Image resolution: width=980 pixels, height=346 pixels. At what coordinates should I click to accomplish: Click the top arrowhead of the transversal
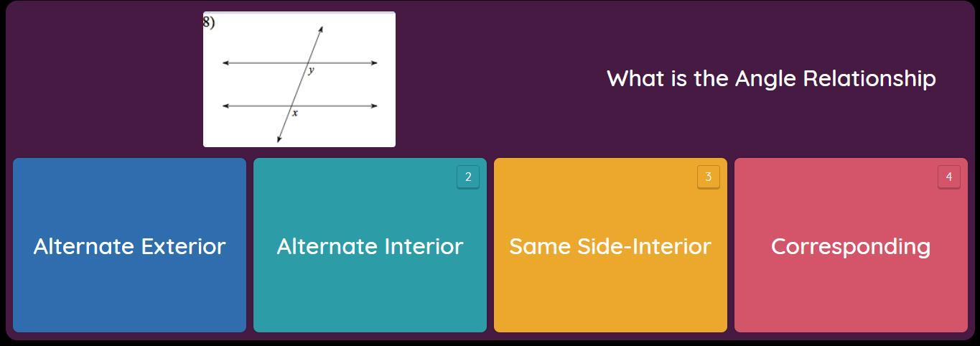[320, 29]
